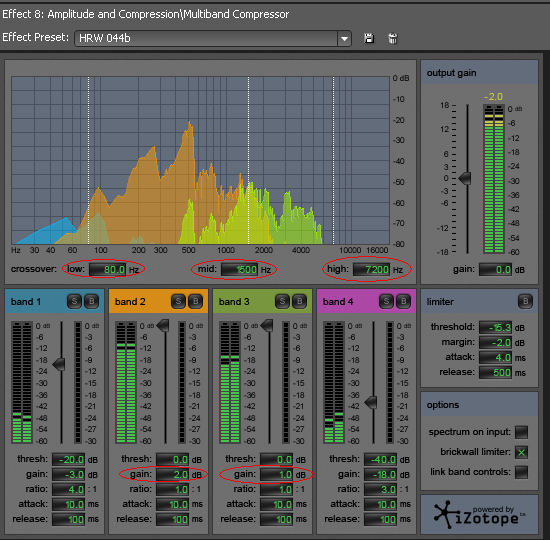Enable link band controls checkbox

coord(521,472)
